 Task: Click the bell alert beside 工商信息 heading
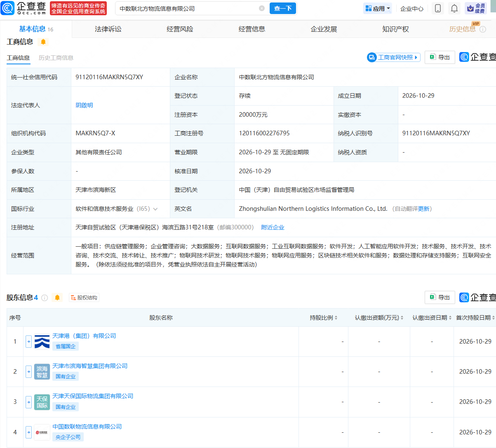point(43,42)
